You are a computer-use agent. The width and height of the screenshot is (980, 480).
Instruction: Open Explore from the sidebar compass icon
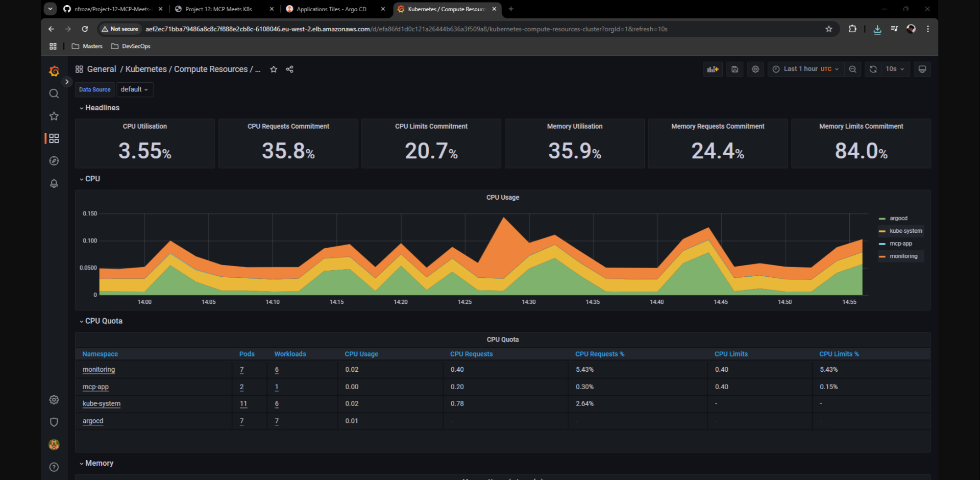[54, 160]
